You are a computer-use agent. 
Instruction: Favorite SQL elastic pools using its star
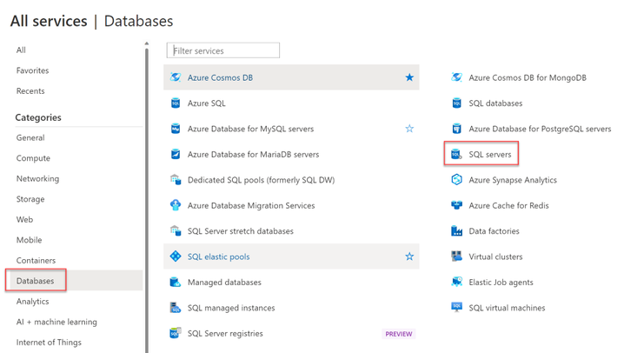(409, 256)
